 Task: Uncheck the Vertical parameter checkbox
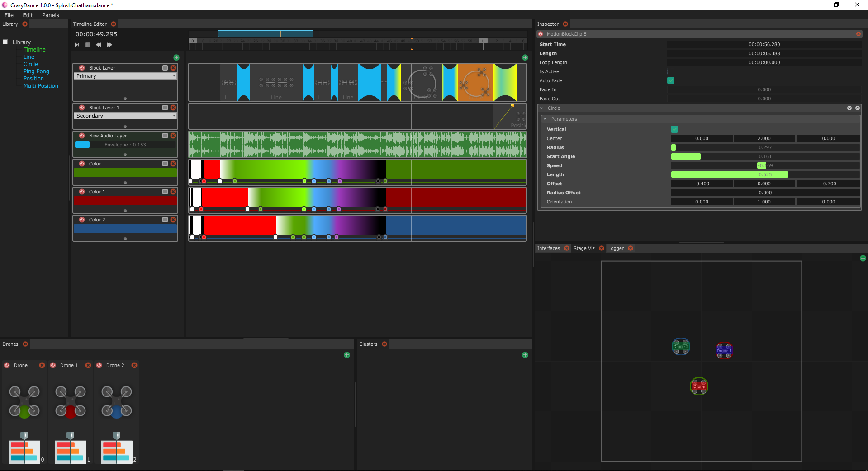pos(674,129)
